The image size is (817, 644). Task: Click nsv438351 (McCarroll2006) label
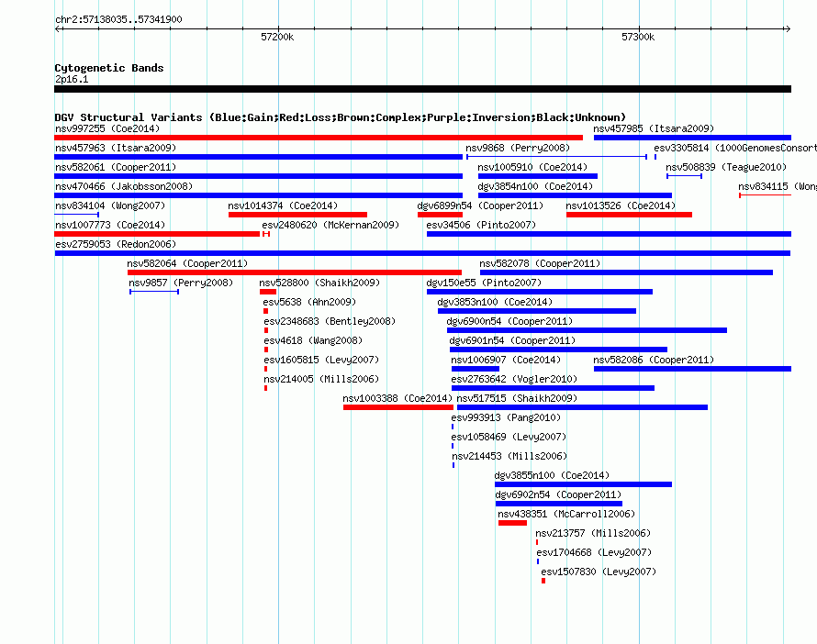(x=566, y=514)
